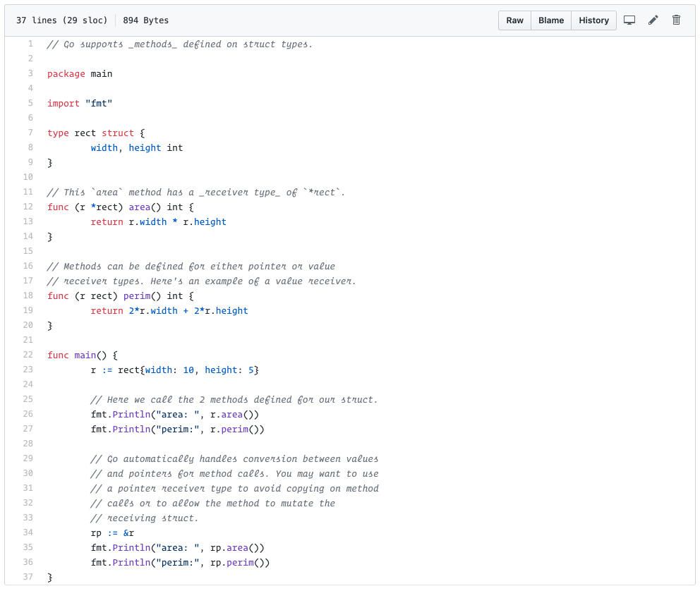Click 'r.height' on line 19
Viewport: 700px width, 591px height.
coord(227,310)
